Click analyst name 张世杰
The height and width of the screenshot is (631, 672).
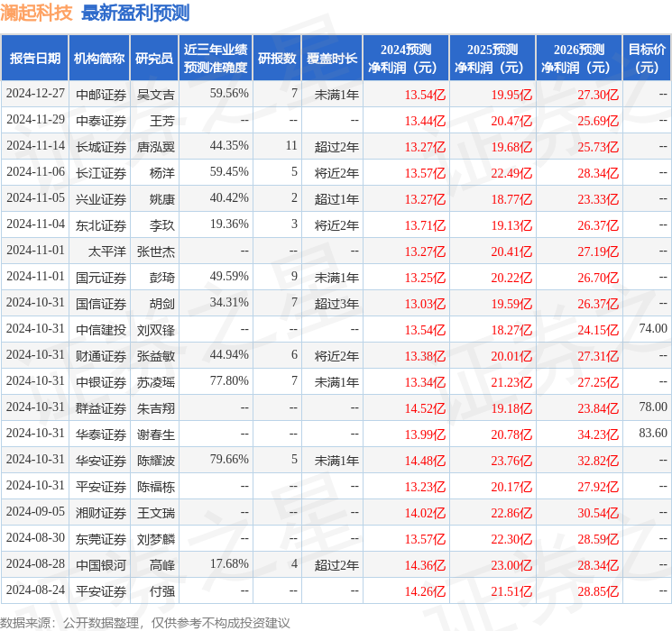[x=155, y=251]
